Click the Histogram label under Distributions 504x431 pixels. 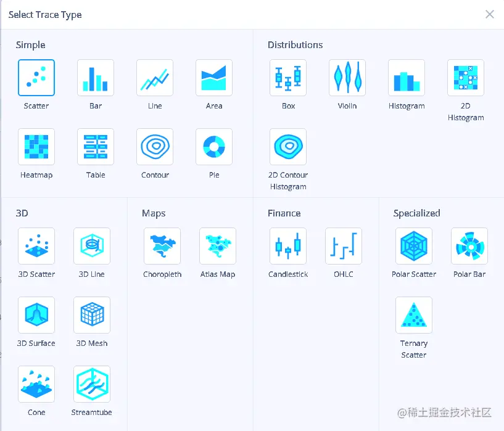pyautogui.click(x=407, y=106)
